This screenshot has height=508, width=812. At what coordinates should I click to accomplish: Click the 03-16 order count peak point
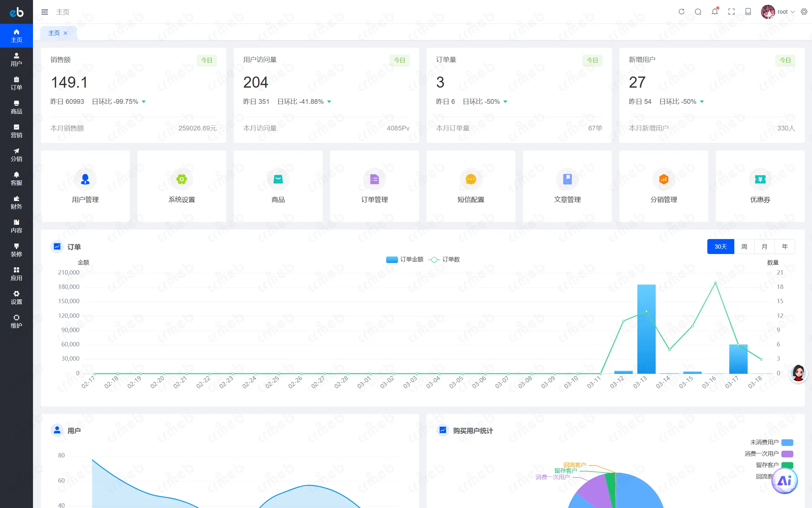715,283
